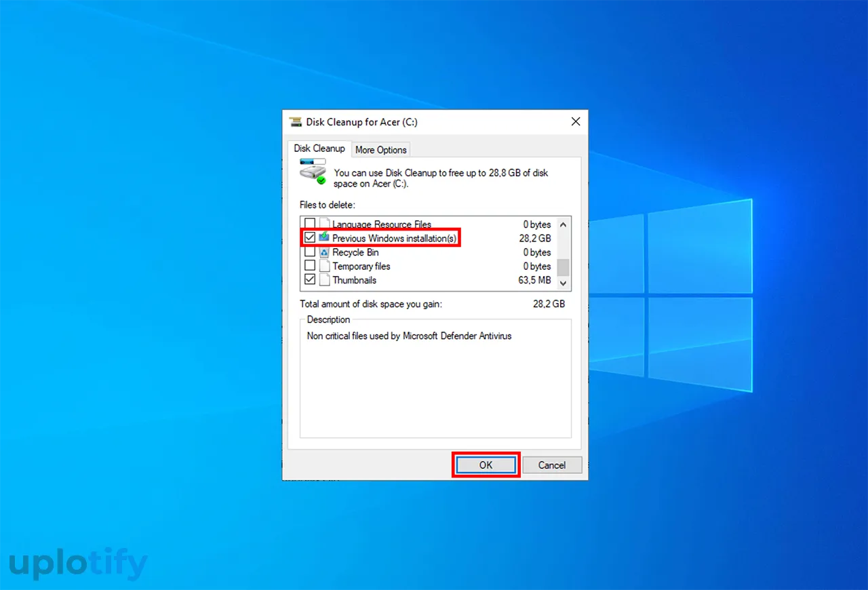Check the Language Resource Files checkbox
This screenshot has height=590, width=868.
tap(310, 224)
